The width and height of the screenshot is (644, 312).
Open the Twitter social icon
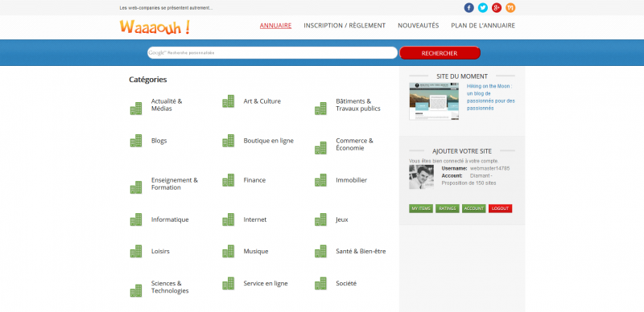(482, 8)
